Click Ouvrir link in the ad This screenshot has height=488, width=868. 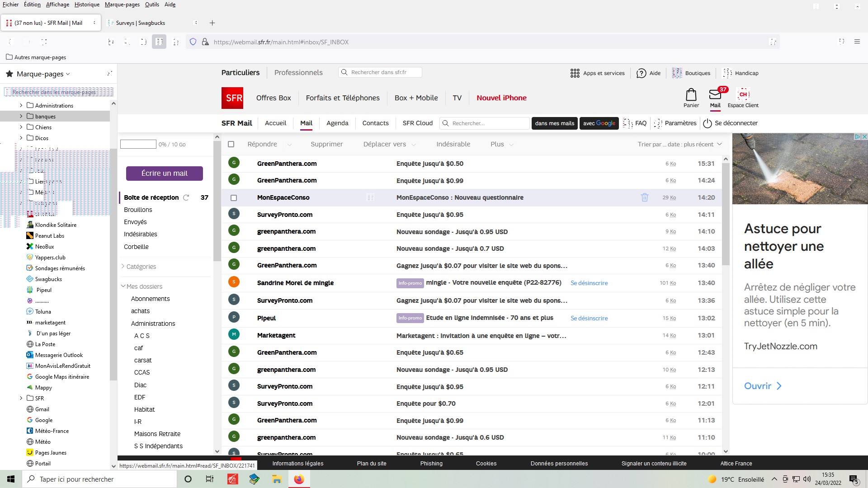point(763,386)
